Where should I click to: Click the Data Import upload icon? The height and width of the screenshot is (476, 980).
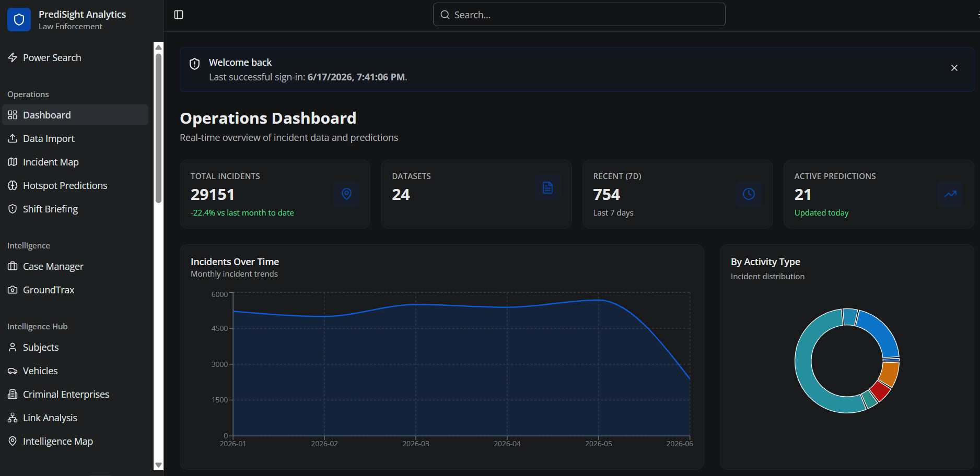coord(13,138)
